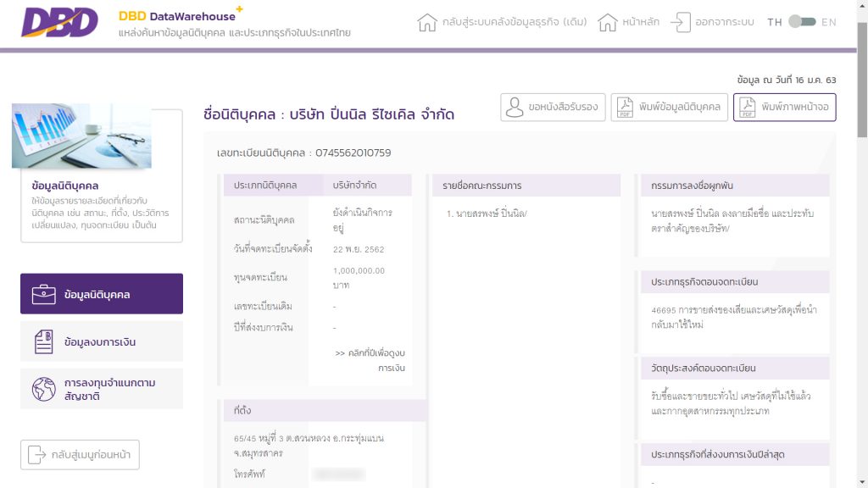The height and width of the screenshot is (488, 868).
Task: Click the DBD logo
Action: coord(60,22)
